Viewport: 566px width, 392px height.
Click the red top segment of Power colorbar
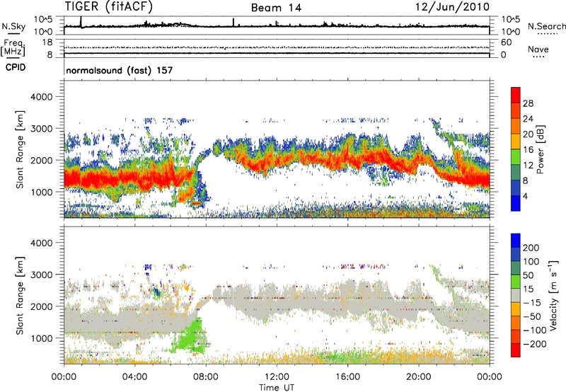pyautogui.click(x=516, y=95)
